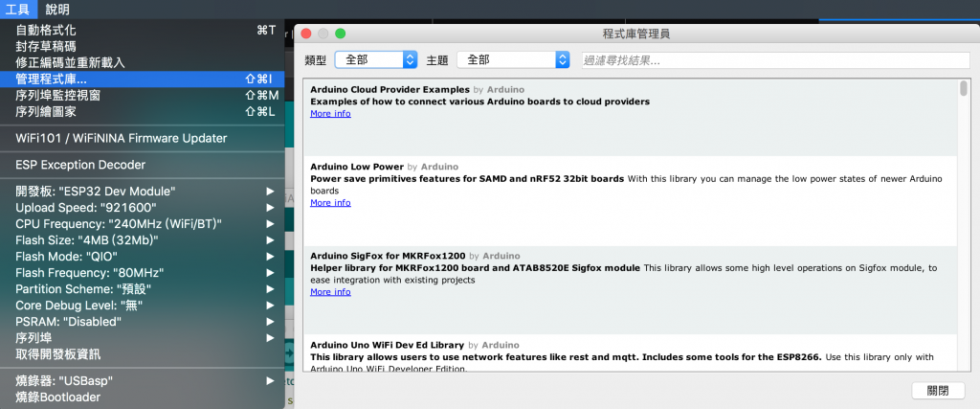This screenshot has height=409, width=980.
Task: Open ESP Exception Decoder
Action: point(143,165)
